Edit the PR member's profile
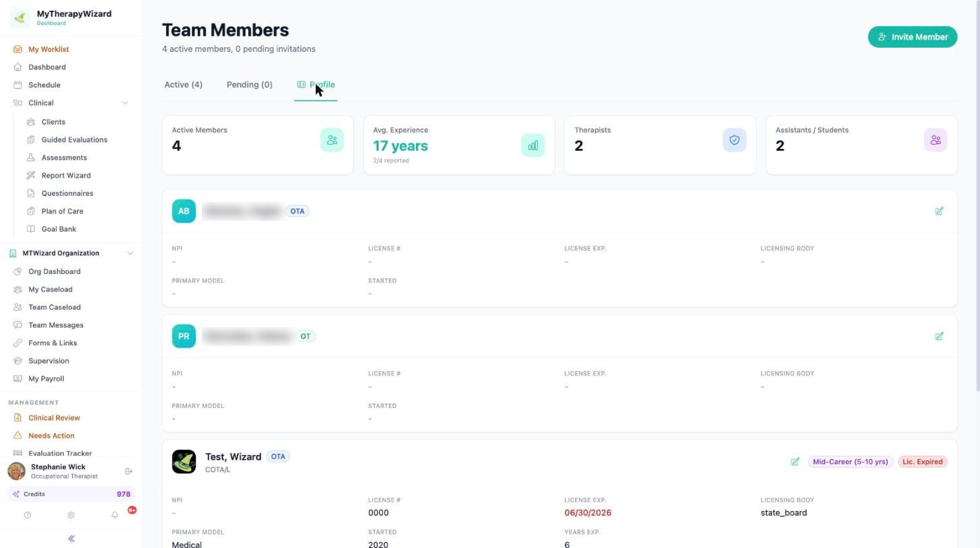 click(x=939, y=336)
